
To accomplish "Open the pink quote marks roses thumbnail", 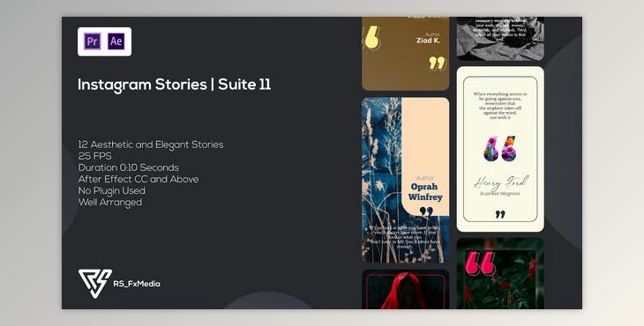I will coord(500,273).
